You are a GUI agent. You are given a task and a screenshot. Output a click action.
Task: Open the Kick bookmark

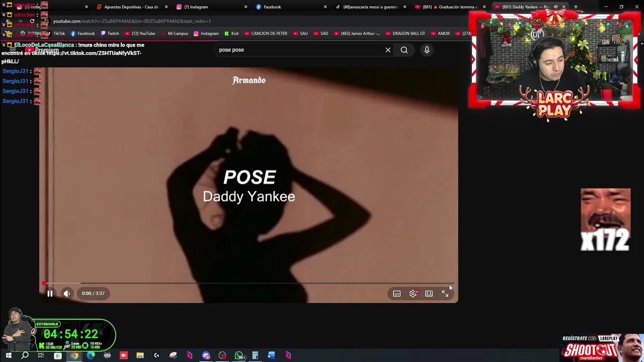click(231, 34)
